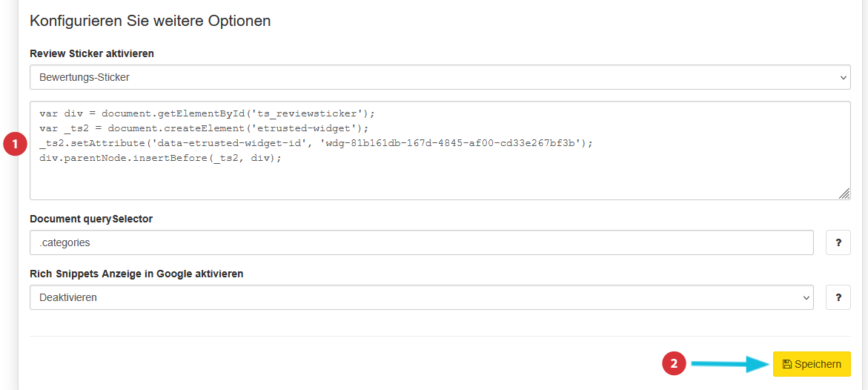Click the Review Sticker aktivieren label
This screenshot has height=390, width=868.
click(92, 53)
